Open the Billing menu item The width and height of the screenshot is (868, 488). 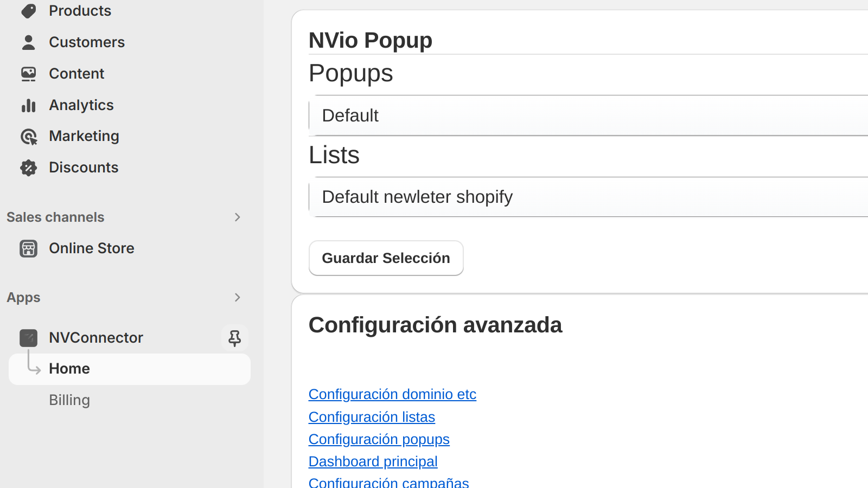click(69, 400)
